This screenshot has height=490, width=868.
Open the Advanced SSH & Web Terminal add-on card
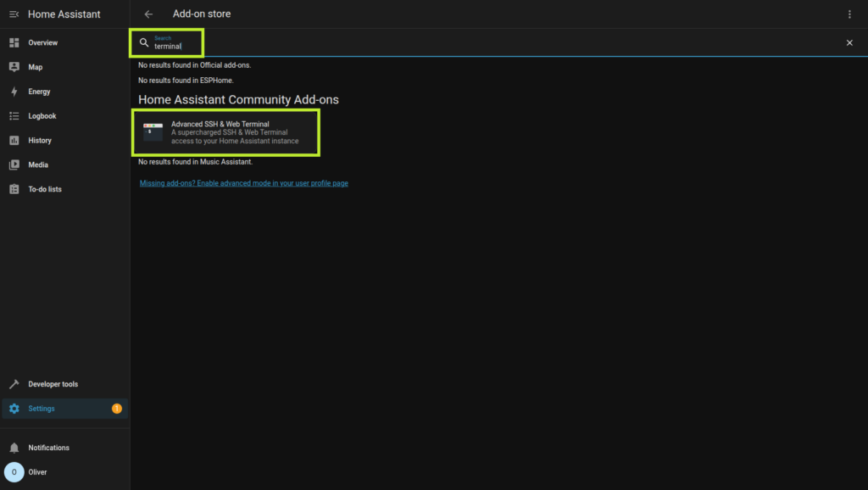[x=225, y=132]
